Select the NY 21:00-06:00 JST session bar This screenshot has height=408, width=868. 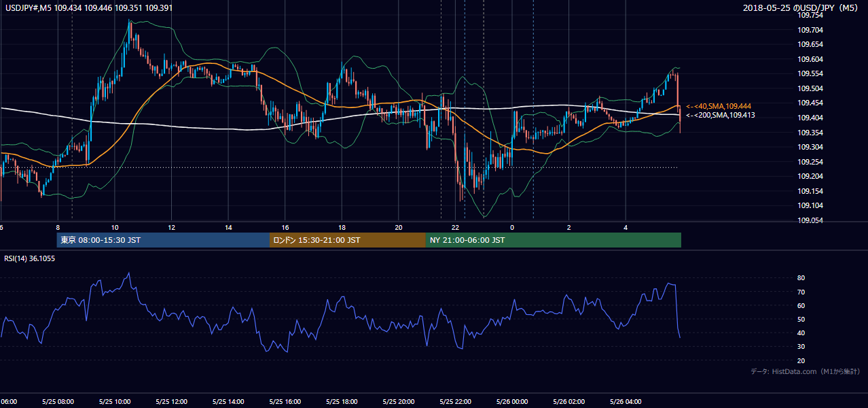click(x=554, y=240)
